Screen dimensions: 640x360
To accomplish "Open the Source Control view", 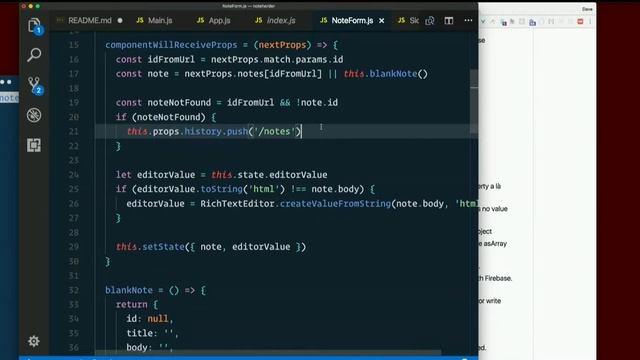I will (x=34, y=85).
